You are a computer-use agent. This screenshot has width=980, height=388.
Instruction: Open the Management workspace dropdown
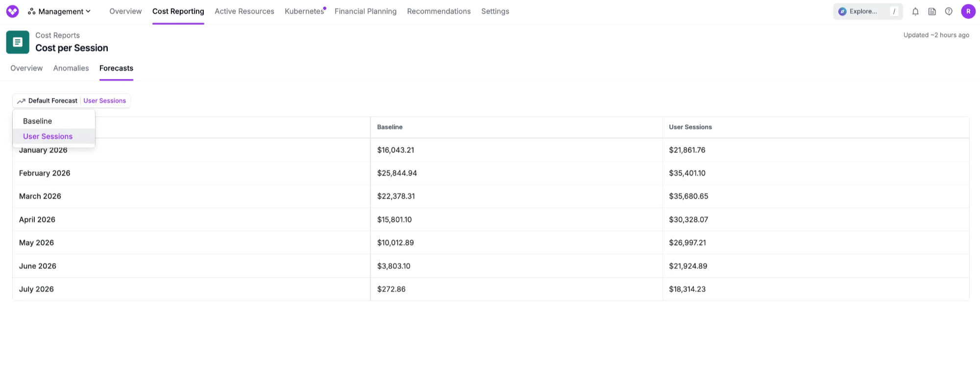59,11
